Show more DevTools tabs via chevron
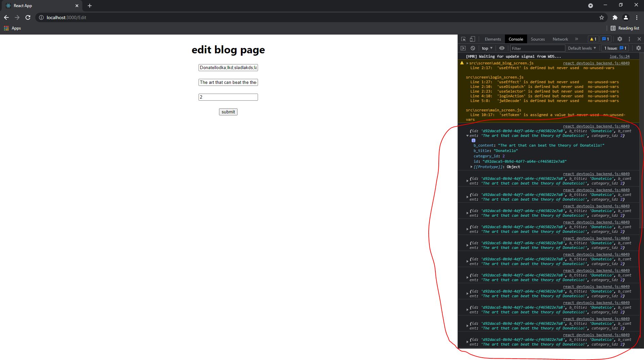Viewport: 644px width, 360px height. [576, 39]
